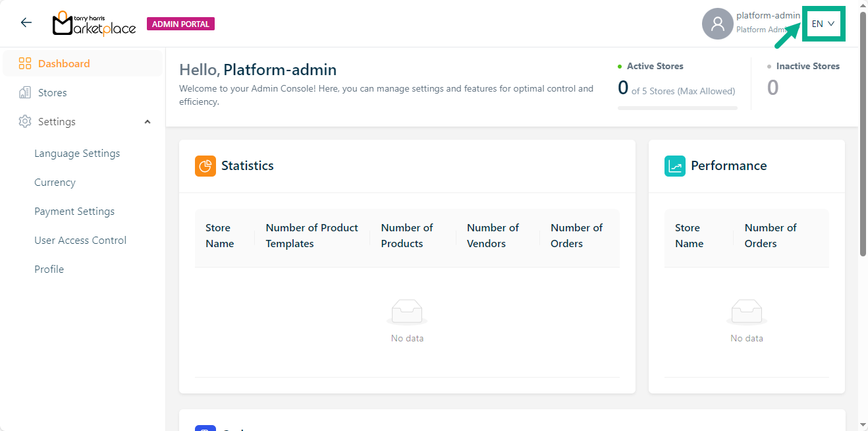Viewport: 868px width, 431px height.
Task: Click the back arrow icon
Action: [x=26, y=22]
